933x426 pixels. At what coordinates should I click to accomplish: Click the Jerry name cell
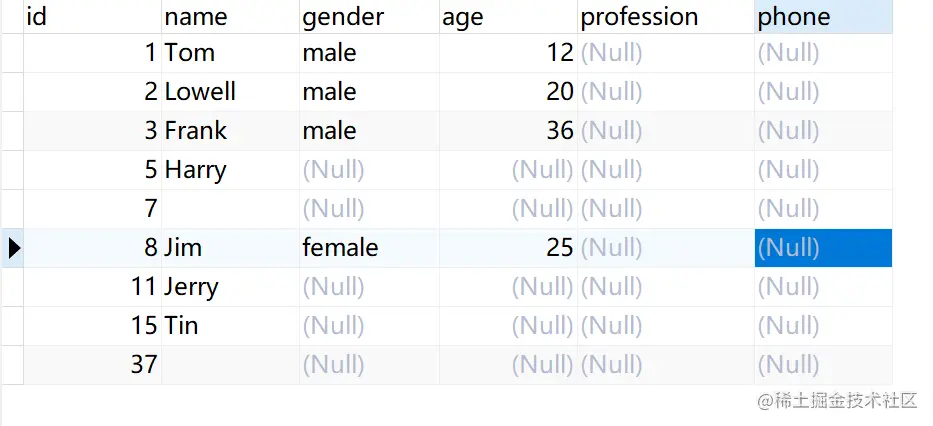pyautogui.click(x=229, y=287)
